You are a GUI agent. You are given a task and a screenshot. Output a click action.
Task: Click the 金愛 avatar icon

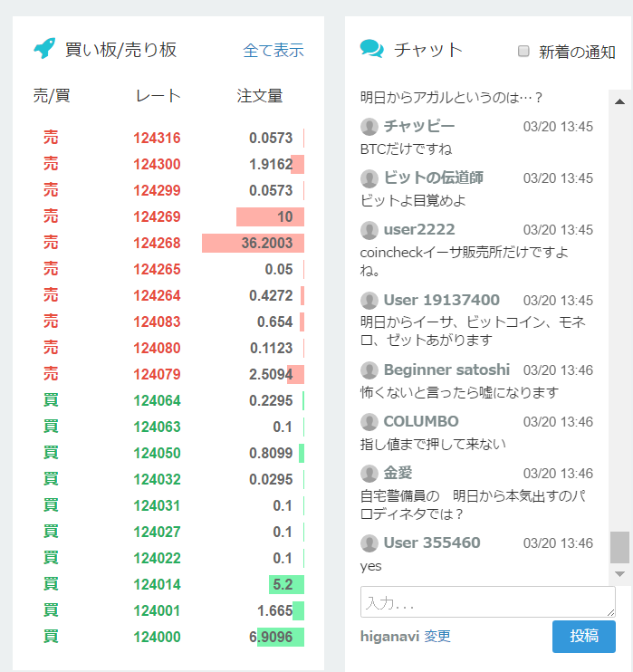(x=369, y=474)
